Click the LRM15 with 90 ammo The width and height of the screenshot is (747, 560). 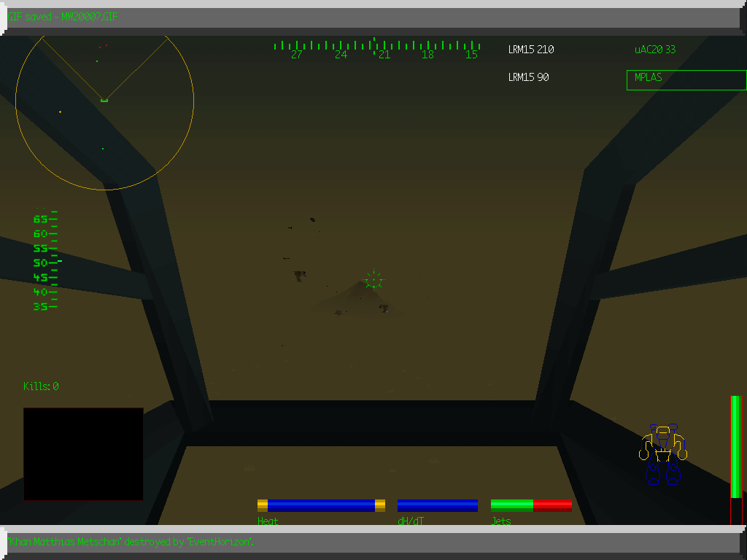[x=528, y=77]
